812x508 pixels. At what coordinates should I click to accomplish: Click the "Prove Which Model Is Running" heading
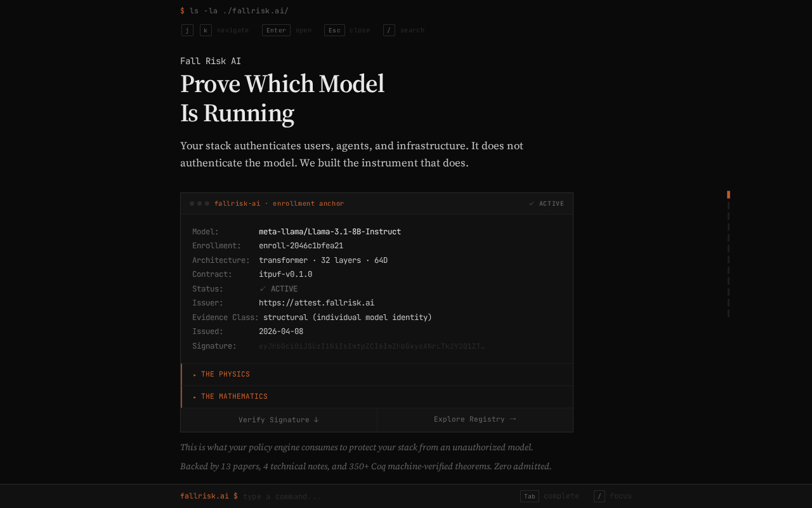tap(282, 98)
